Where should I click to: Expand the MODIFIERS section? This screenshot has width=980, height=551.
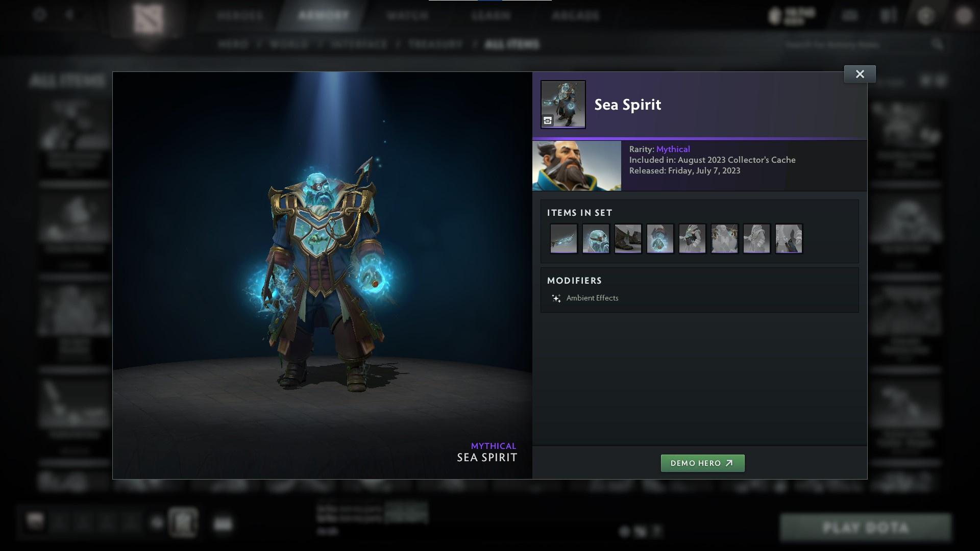(x=575, y=280)
